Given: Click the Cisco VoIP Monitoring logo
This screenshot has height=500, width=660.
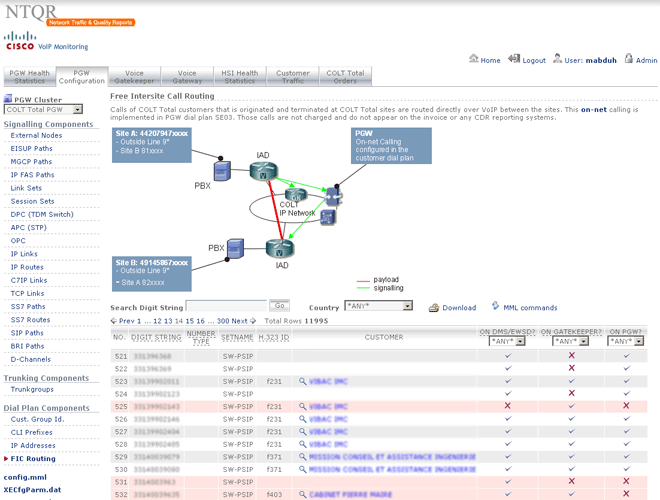Looking at the screenshot, I should tap(20, 42).
